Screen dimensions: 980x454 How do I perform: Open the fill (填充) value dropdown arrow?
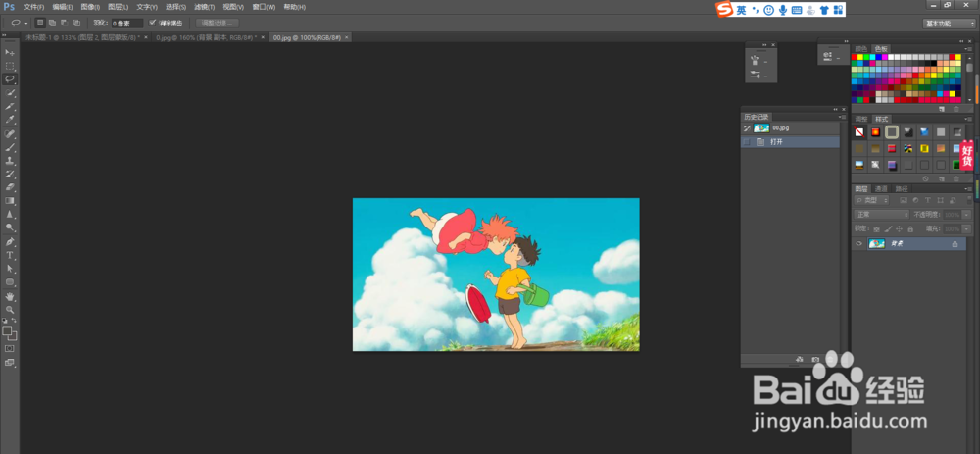(967, 229)
